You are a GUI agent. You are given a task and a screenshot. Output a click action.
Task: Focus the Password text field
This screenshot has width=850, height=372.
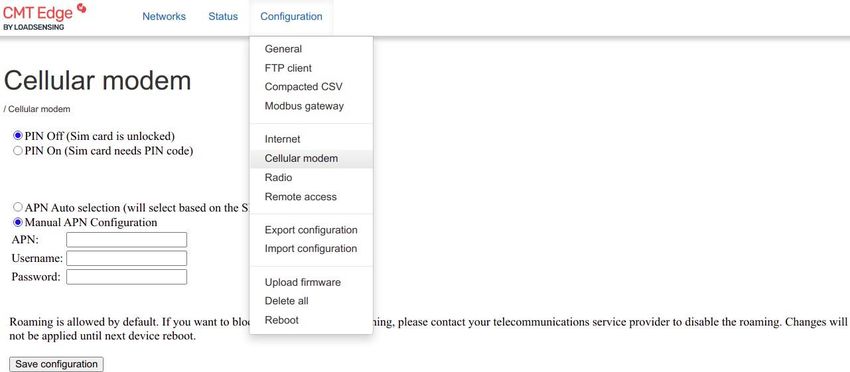(x=126, y=277)
